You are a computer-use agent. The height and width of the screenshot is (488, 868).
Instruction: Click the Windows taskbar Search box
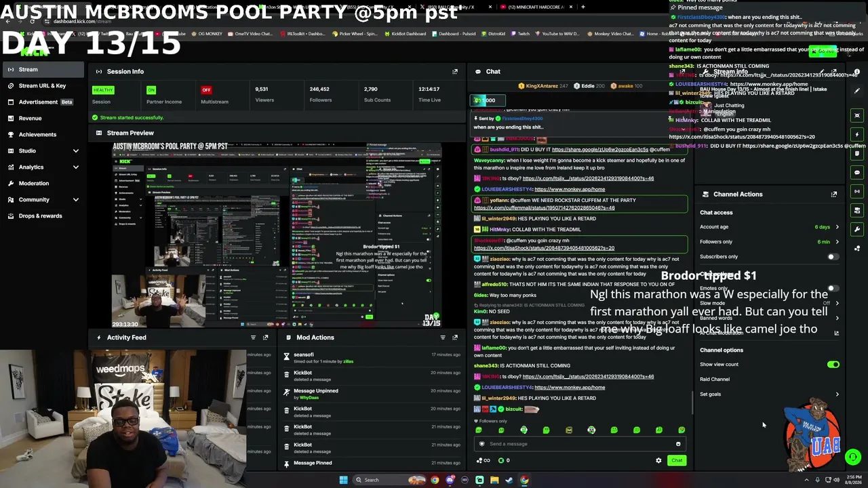click(389, 480)
